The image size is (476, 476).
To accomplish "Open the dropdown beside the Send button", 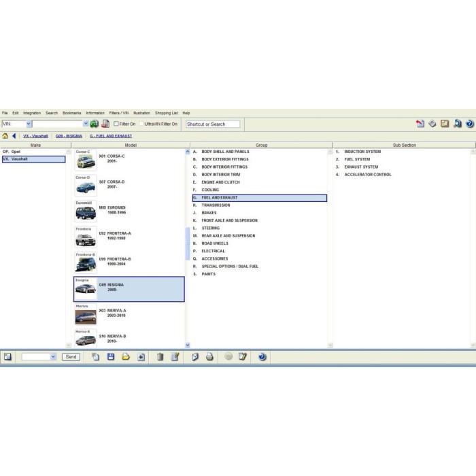I will coord(53,357).
